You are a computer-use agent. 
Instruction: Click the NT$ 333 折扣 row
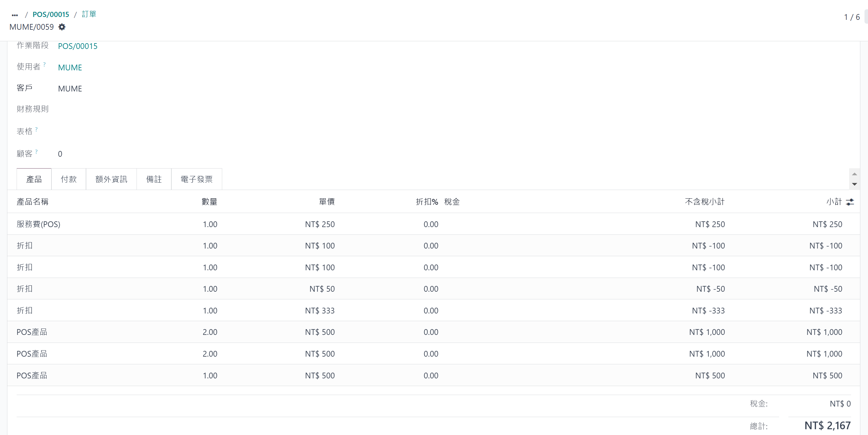pyautogui.click(x=319, y=311)
